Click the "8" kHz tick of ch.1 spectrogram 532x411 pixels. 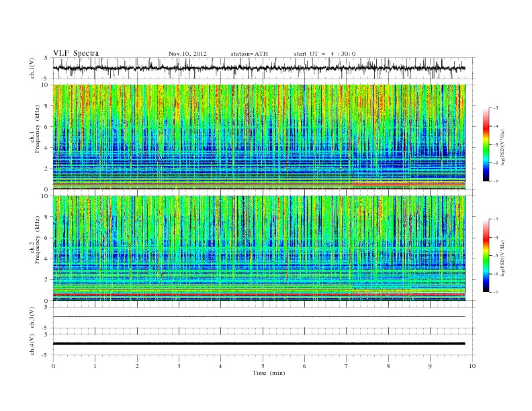click(47, 106)
